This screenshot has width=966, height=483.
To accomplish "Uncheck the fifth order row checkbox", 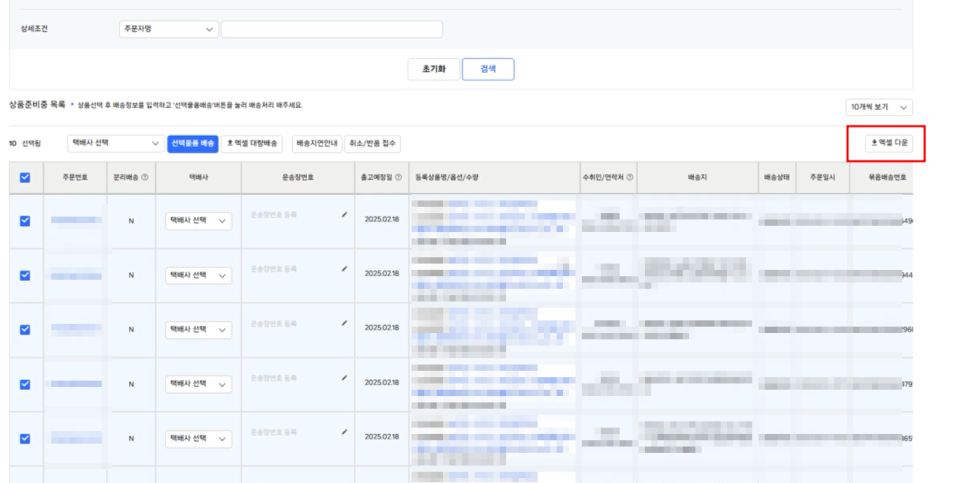I will (25, 439).
